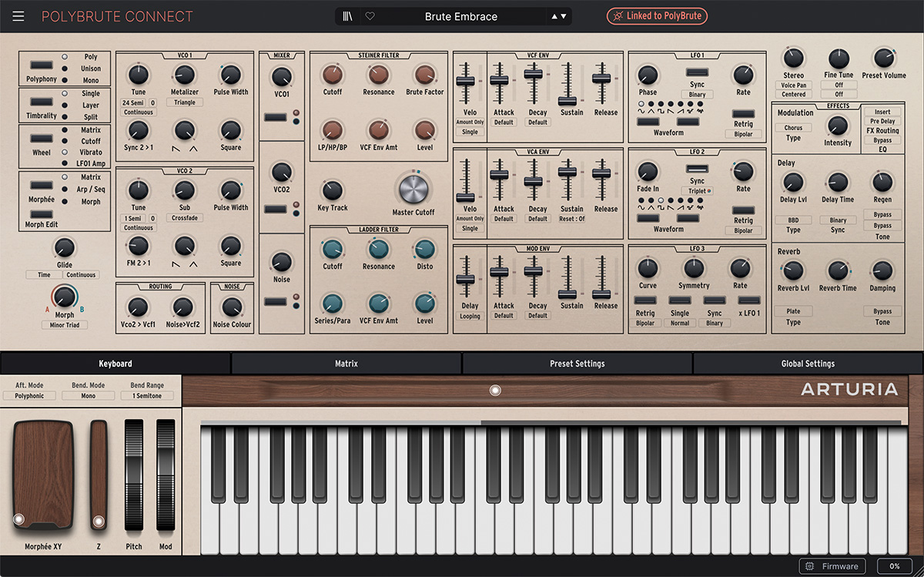Click the Pre Delay routing button
Screen dimensions: 924x577
[882, 122]
